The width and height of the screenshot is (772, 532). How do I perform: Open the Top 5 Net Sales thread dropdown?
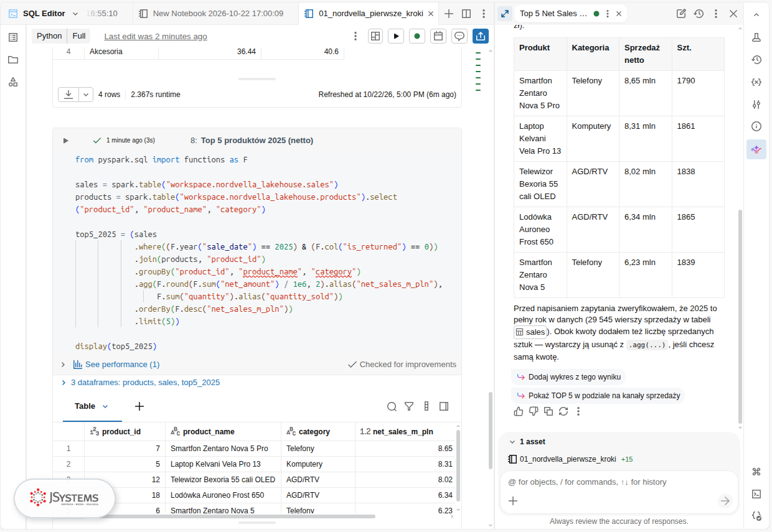tap(607, 14)
